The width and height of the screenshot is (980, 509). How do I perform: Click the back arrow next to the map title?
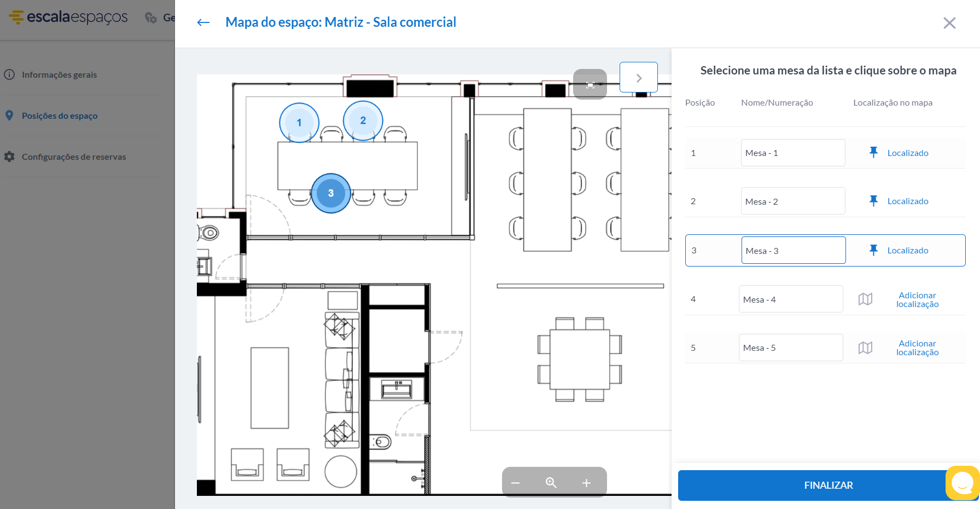pos(203,22)
